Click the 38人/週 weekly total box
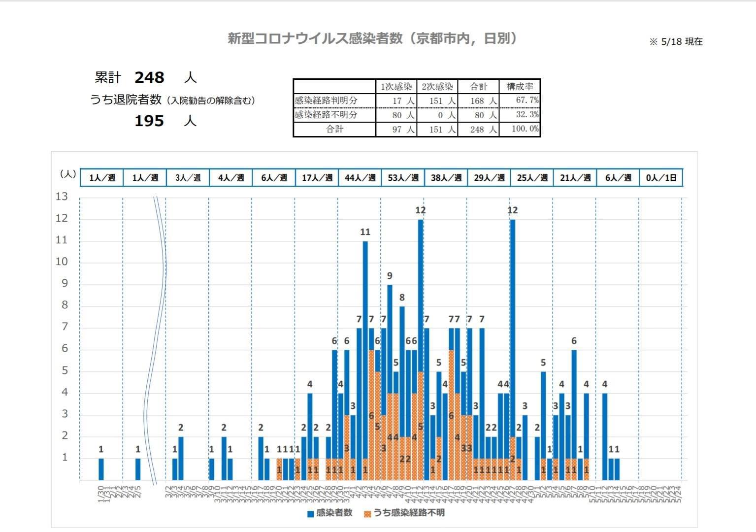 click(446, 178)
